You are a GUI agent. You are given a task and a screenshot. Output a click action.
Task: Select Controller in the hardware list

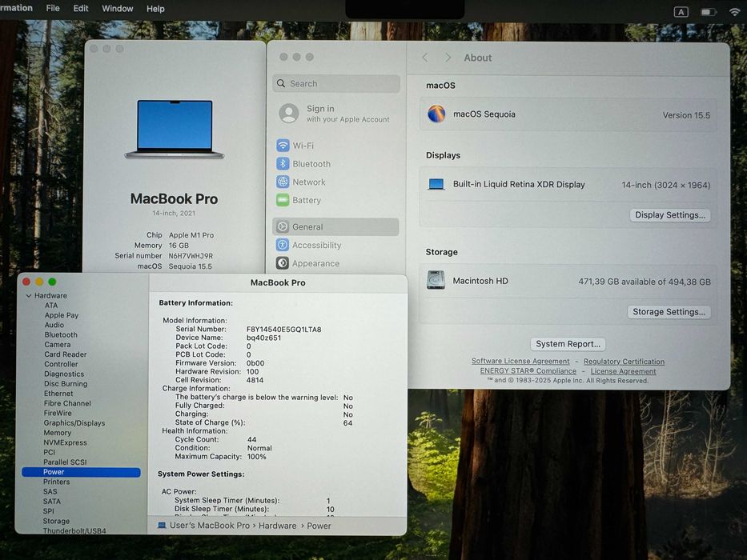coord(61,364)
